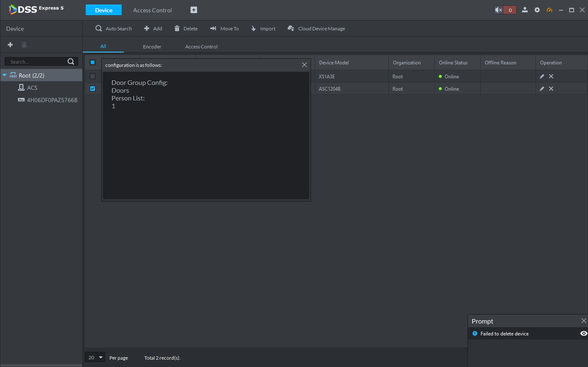The width and height of the screenshot is (588, 367).
Task: Open the user account icon
Action: point(525,10)
